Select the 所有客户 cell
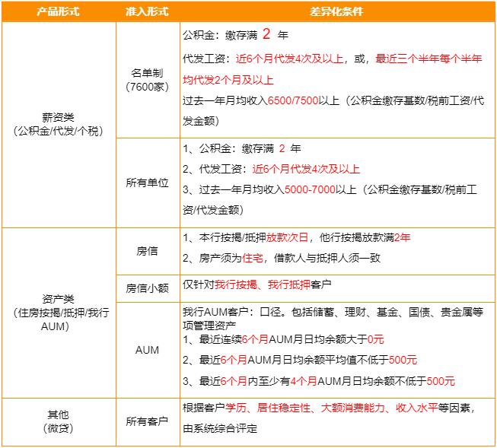The image size is (497, 448). point(146,421)
